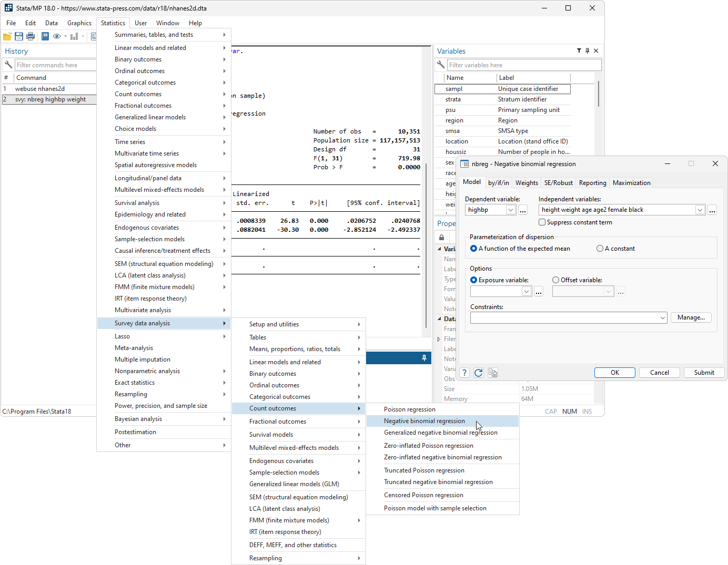The image size is (728, 565).
Task: Switch to the SE/Robust tab
Action: (x=559, y=183)
